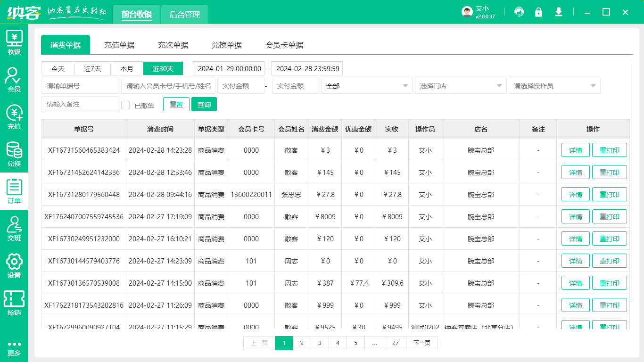Viewport: 644px width, 362px height.
Task: Click order number XF1762318173543202816
Action: 84,305
